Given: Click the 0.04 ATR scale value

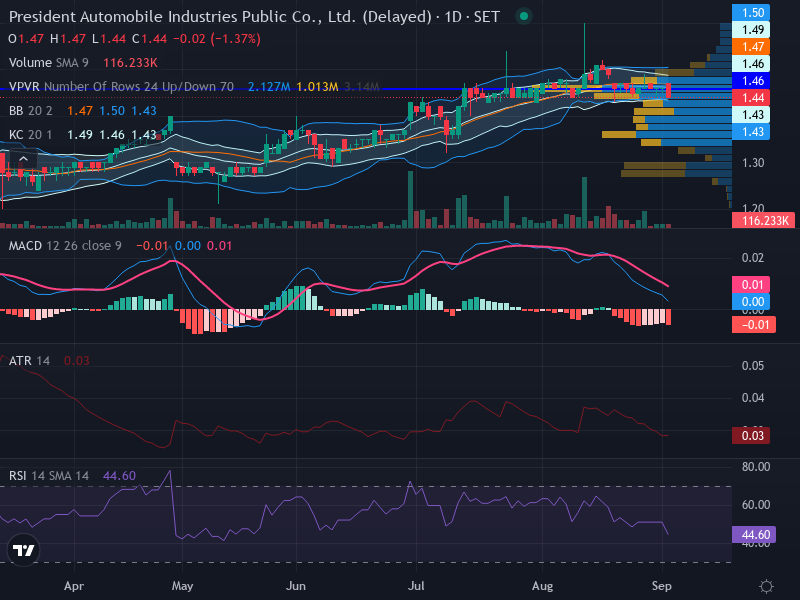Looking at the screenshot, I should tap(753, 398).
